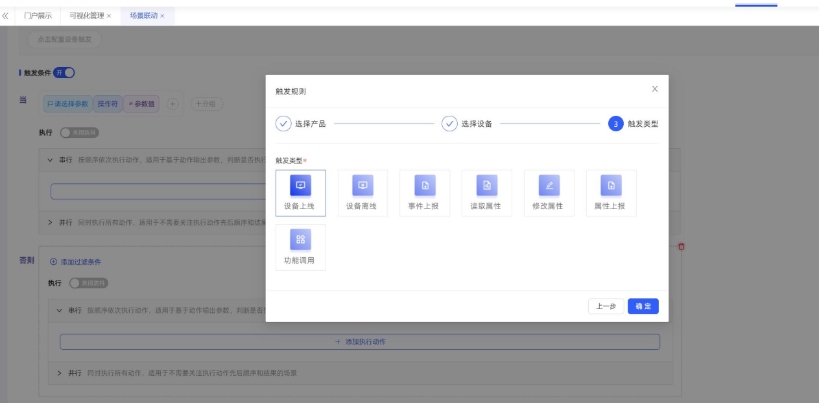The height and width of the screenshot is (406, 819).
Task: Click 点击配置设备触发 button
Action: 64,40
